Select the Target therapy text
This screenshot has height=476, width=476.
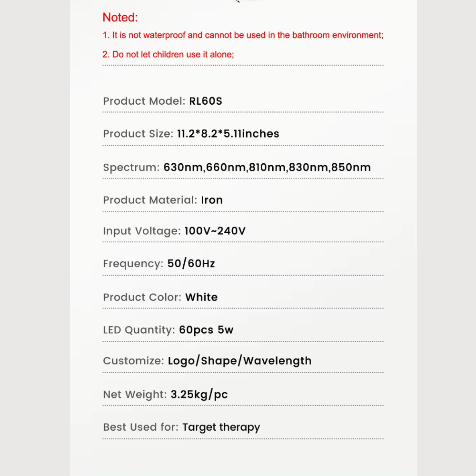(221, 427)
